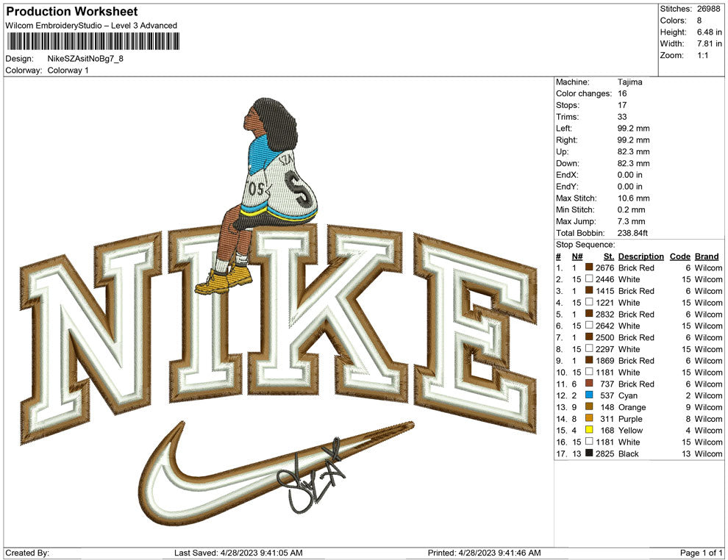Click the "Code" column header
The image size is (728, 560).
(x=679, y=256)
